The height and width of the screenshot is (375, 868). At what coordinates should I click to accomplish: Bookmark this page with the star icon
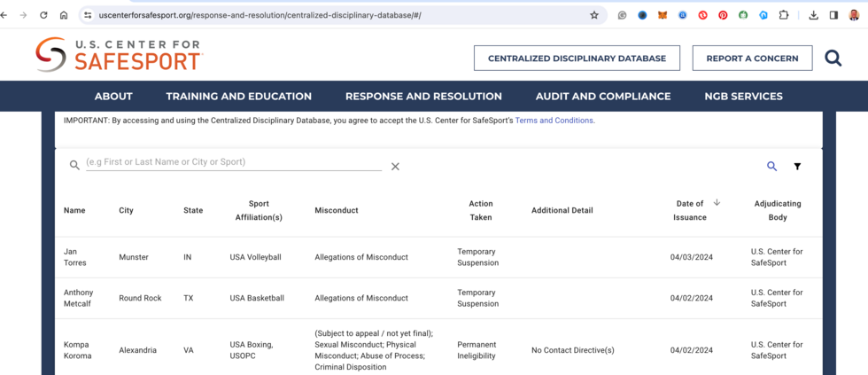594,15
